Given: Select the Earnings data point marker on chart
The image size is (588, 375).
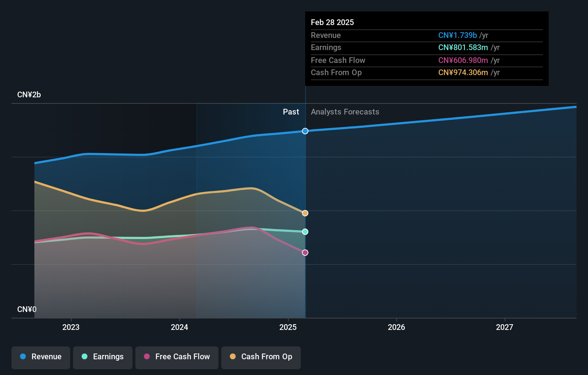Looking at the screenshot, I should coord(305,232).
